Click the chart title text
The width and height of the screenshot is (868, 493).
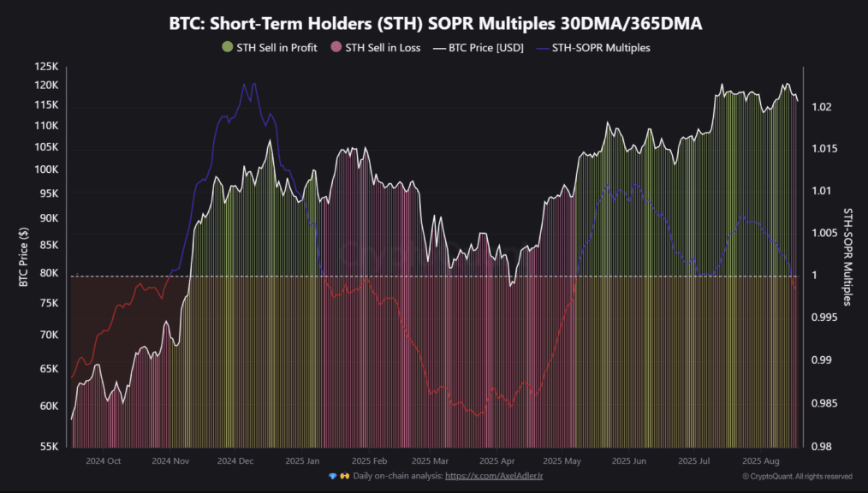436,24
